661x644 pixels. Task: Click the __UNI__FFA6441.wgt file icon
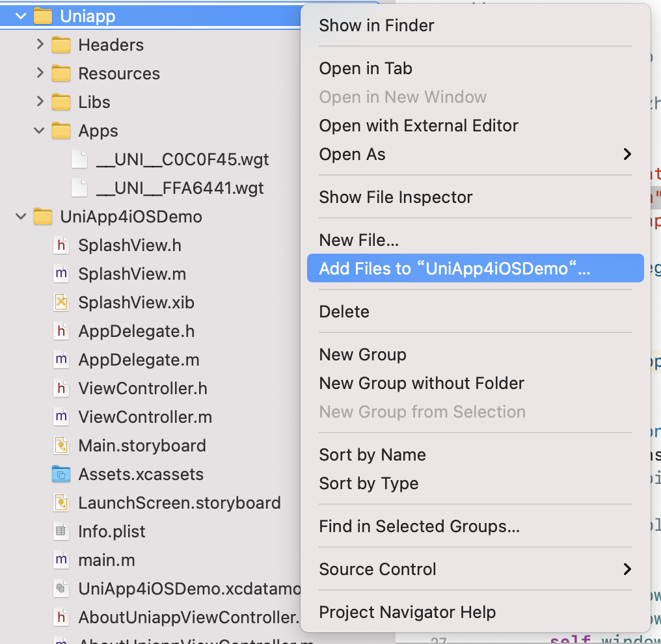click(x=79, y=188)
